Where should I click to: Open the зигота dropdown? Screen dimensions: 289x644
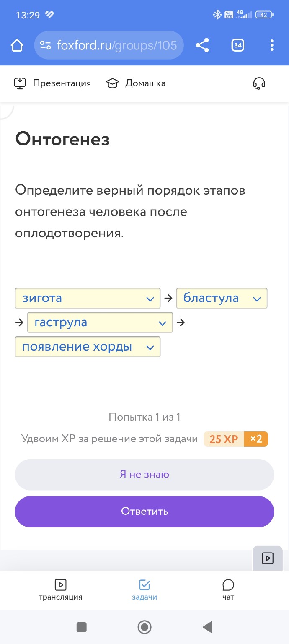(x=88, y=298)
